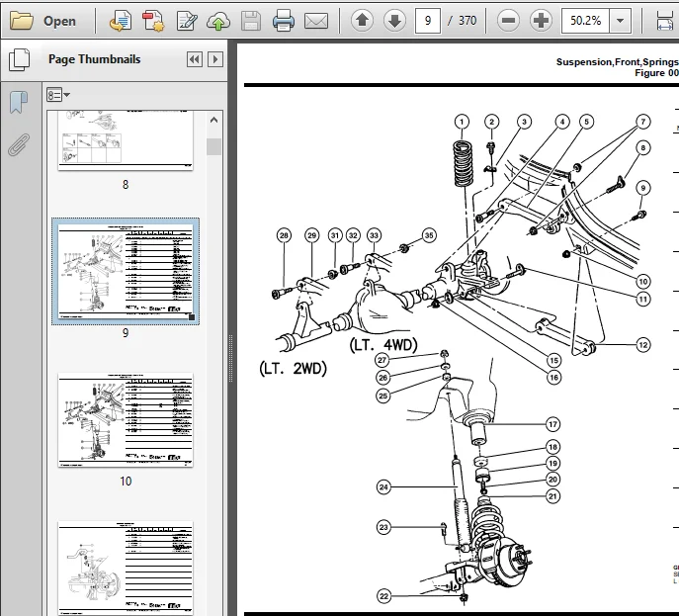Zoom in with plus button
This screenshot has height=616, width=679.
click(541, 21)
